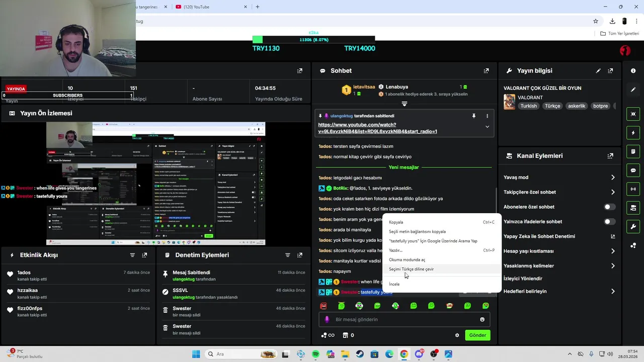Click the pin icon on the pinned message
The height and width of the screenshot is (362, 644).
point(473,116)
